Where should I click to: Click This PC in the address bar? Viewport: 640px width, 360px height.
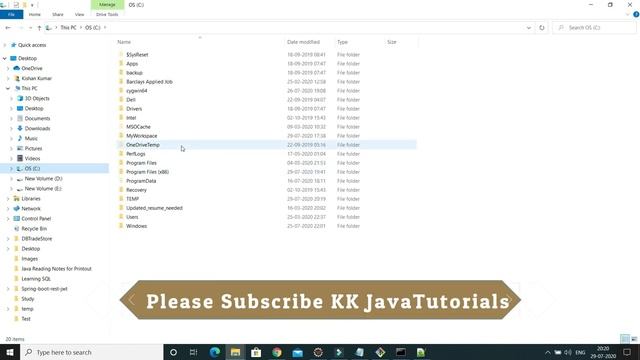[x=68, y=27]
